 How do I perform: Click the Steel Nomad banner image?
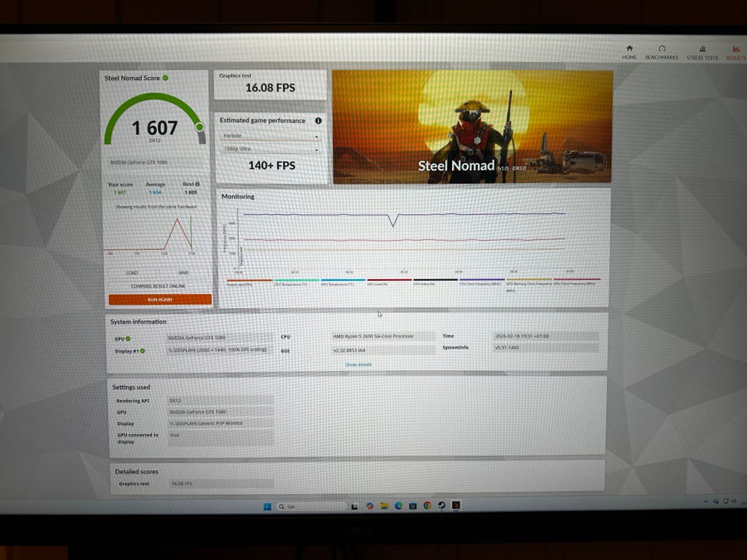point(472,127)
